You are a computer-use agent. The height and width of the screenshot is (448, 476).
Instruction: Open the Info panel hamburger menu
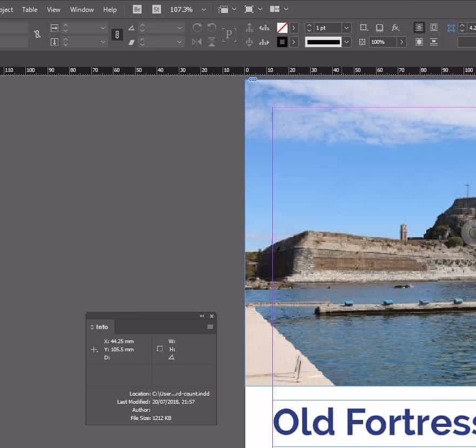[210, 327]
